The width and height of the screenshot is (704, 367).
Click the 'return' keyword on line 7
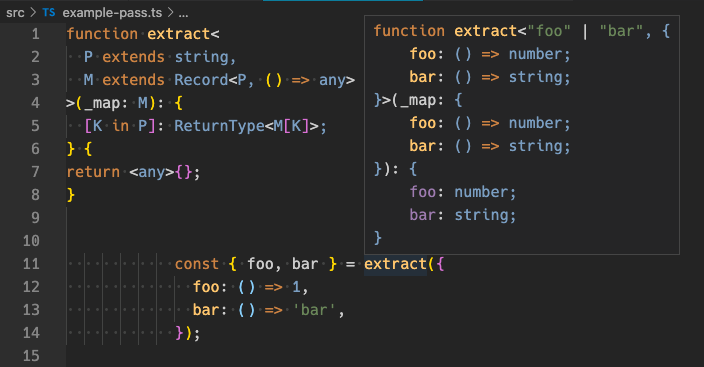click(93, 172)
